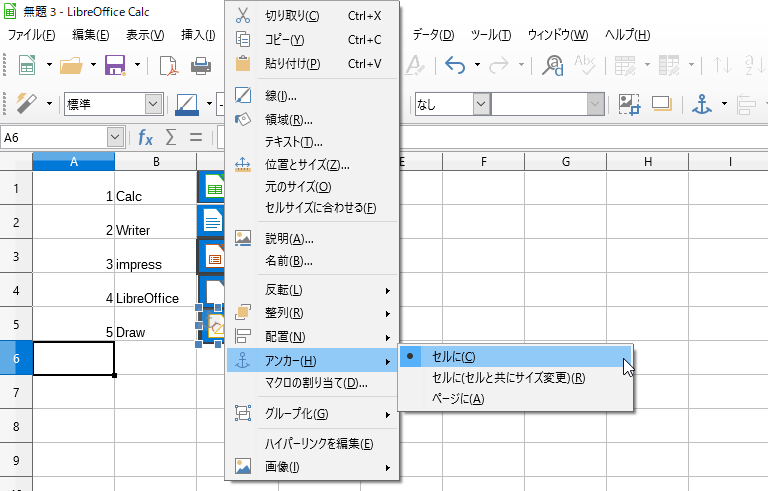Viewport: 768px width, 491px height.
Task: Open the 編集(E) menu
Action: (91, 35)
